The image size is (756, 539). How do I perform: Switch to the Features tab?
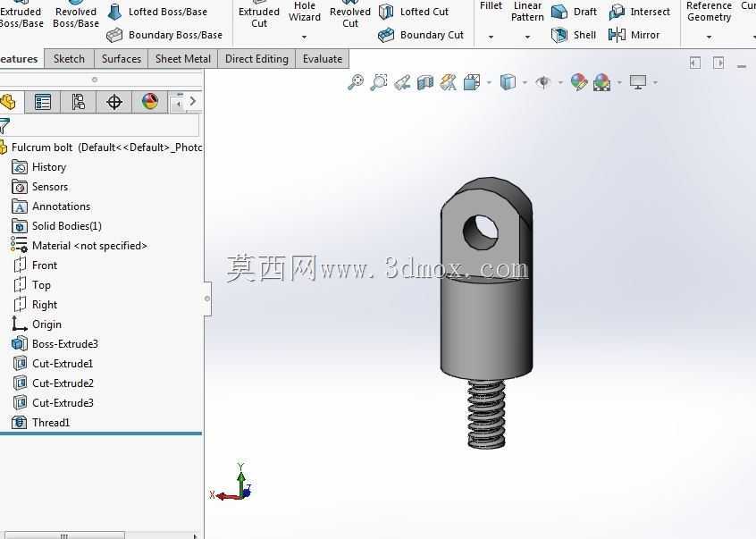point(20,59)
